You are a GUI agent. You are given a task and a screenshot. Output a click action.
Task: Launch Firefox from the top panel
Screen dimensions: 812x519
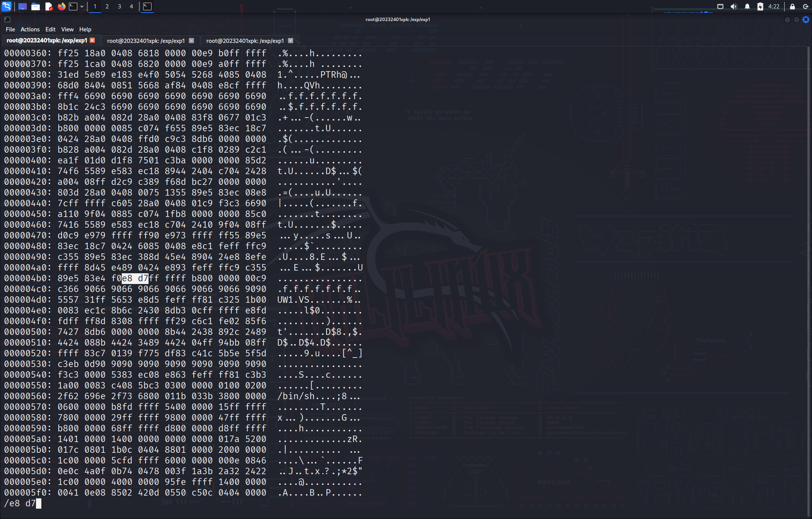tap(61, 7)
